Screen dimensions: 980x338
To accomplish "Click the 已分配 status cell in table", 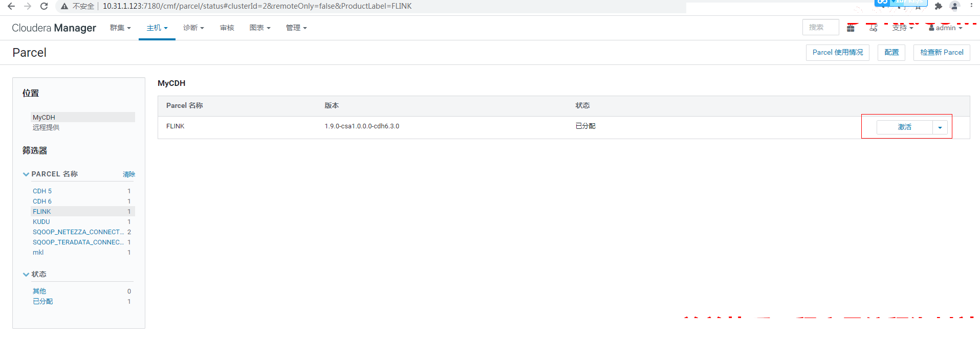I will click(x=585, y=126).
